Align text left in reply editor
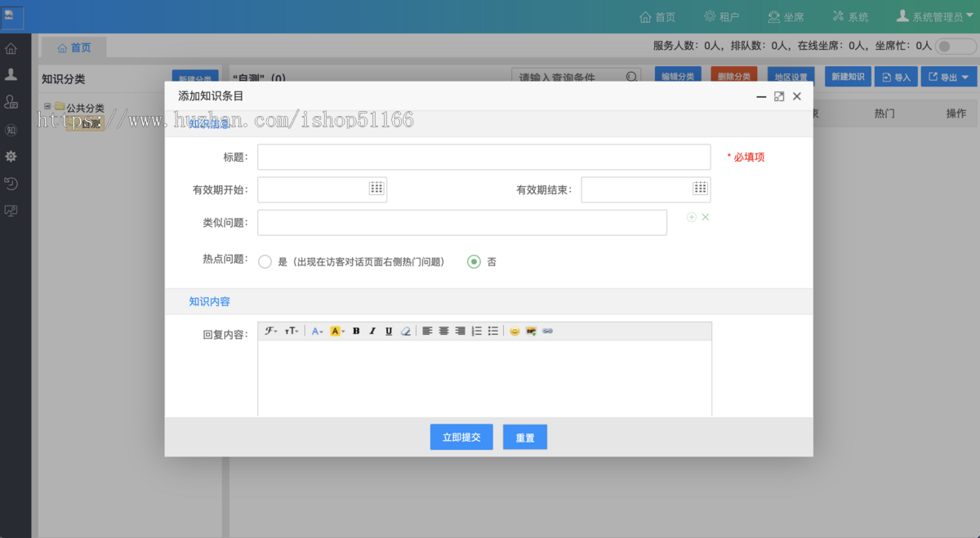 427,331
